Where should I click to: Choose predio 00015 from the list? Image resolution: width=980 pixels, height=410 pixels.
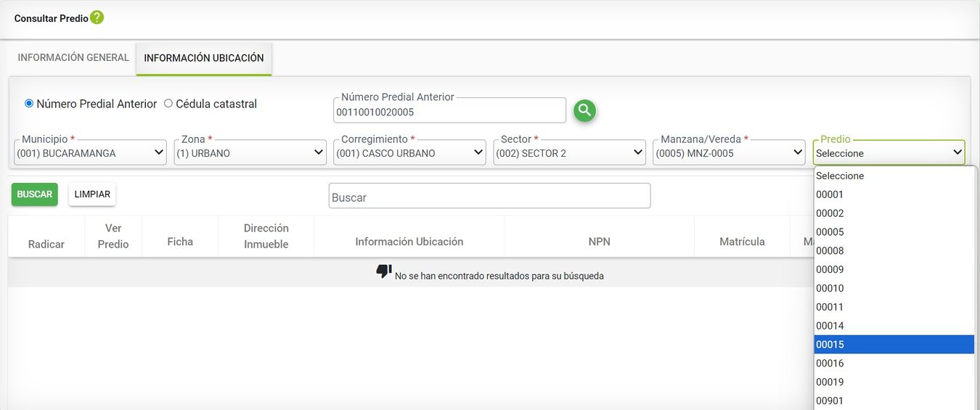893,345
